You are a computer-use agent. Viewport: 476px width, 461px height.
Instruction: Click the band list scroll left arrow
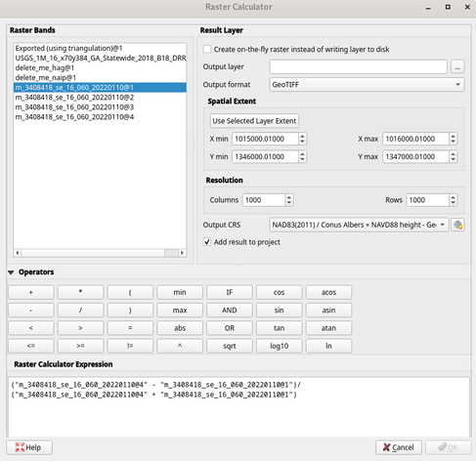18,253
